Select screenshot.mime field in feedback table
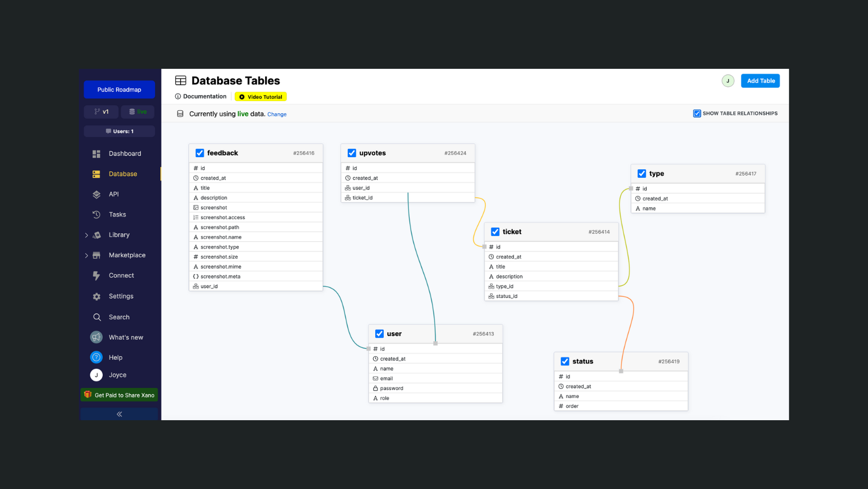This screenshot has height=489, width=868. click(x=256, y=267)
